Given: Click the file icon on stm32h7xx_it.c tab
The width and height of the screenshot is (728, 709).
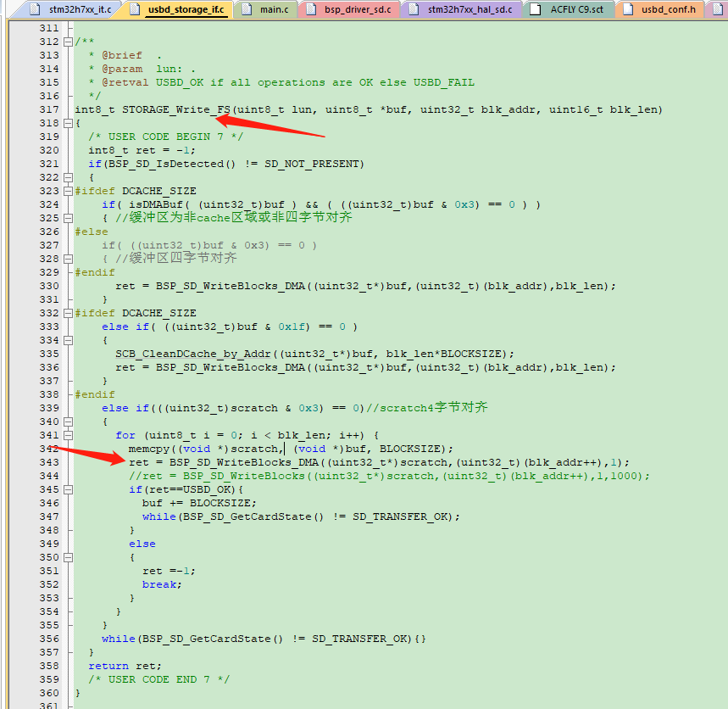Looking at the screenshot, I should pyautogui.click(x=36, y=9).
